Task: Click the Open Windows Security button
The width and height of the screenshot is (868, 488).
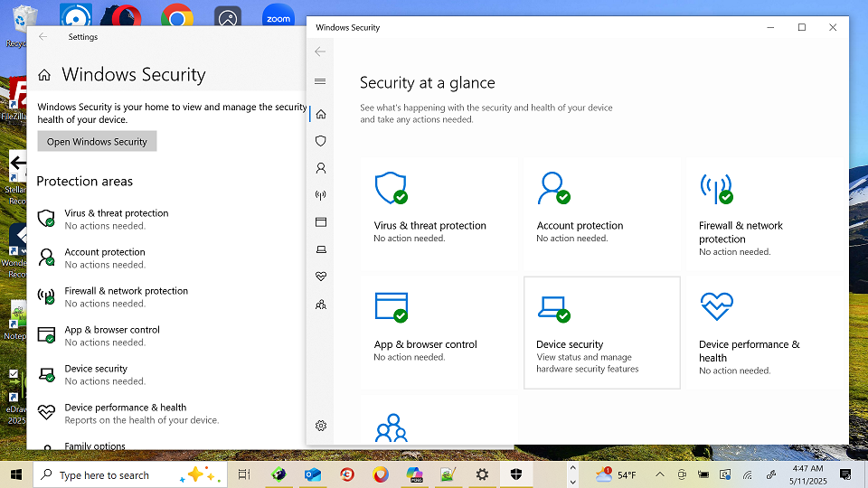Action: click(97, 142)
